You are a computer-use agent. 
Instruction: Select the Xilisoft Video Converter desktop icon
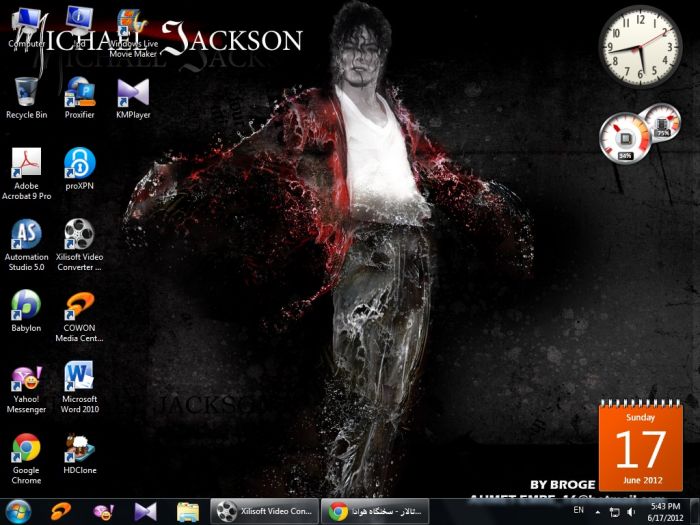coord(79,245)
